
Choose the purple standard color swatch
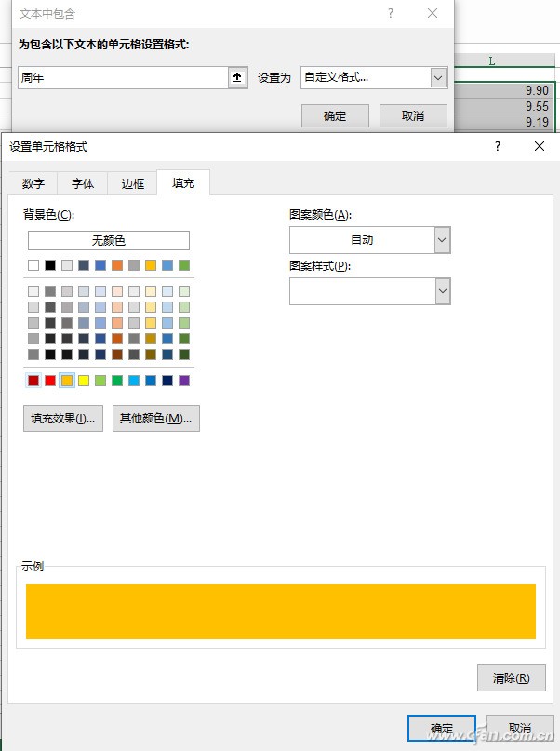tap(184, 381)
